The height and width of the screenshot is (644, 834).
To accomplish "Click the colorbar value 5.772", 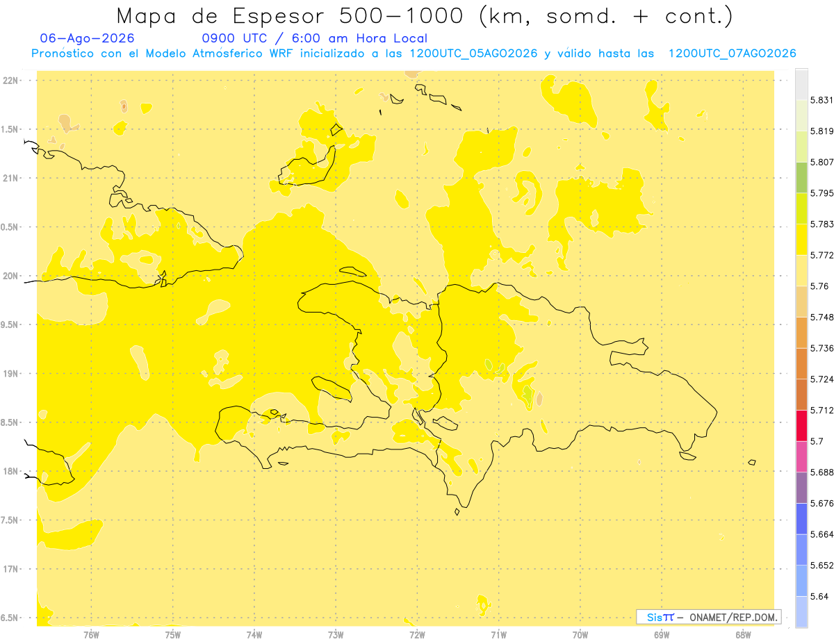I will pos(822,255).
